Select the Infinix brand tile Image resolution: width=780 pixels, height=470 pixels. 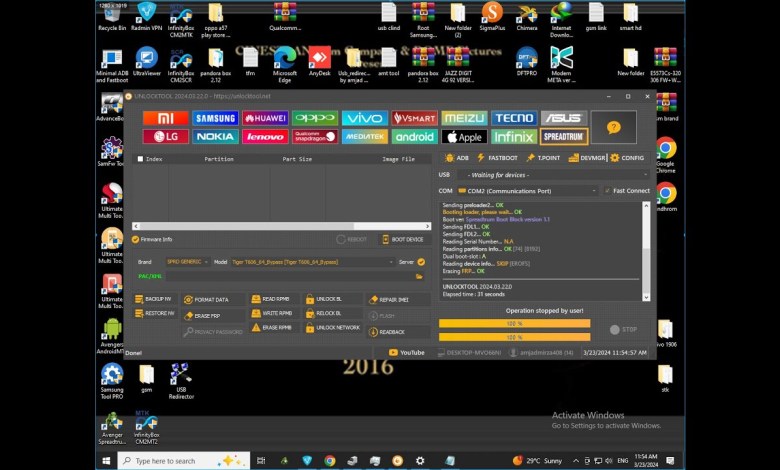click(514, 136)
